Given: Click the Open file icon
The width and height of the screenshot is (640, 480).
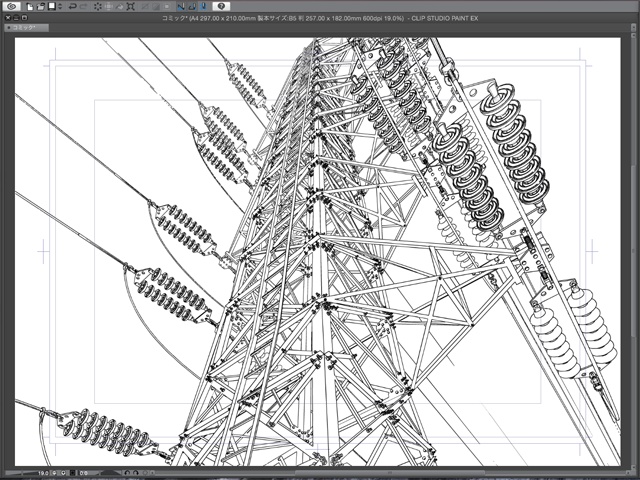Looking at the screenshot, I should (41, 6).
